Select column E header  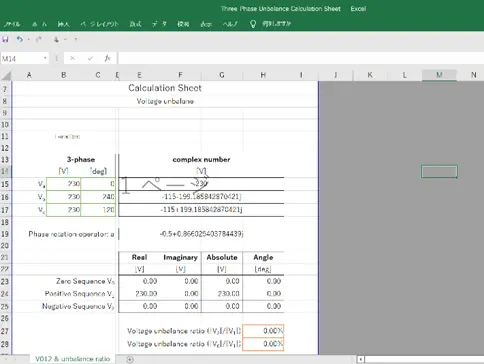(139, 75)
